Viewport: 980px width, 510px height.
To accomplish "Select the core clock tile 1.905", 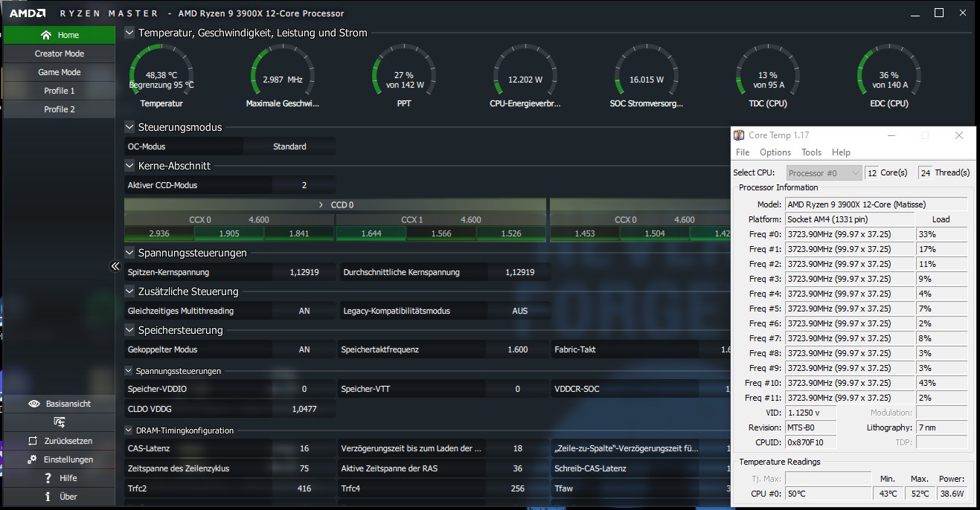I will click(x=228, y=233).
